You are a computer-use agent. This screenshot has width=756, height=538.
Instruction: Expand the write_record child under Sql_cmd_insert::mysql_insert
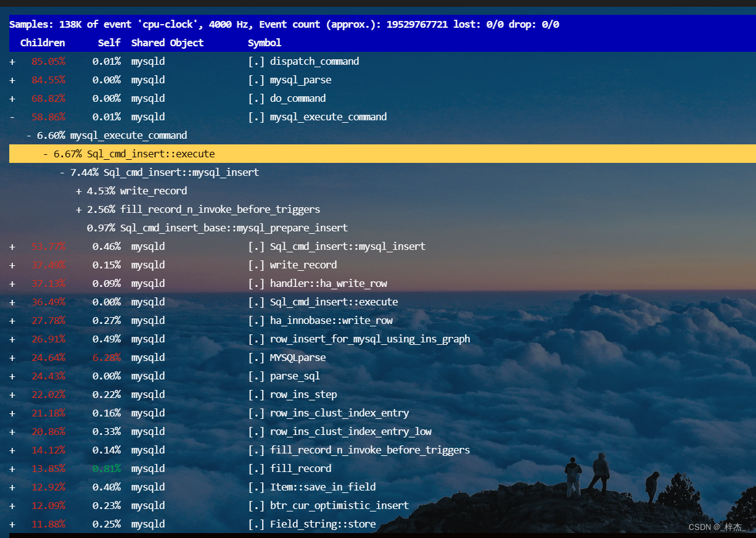pos(78,191)
